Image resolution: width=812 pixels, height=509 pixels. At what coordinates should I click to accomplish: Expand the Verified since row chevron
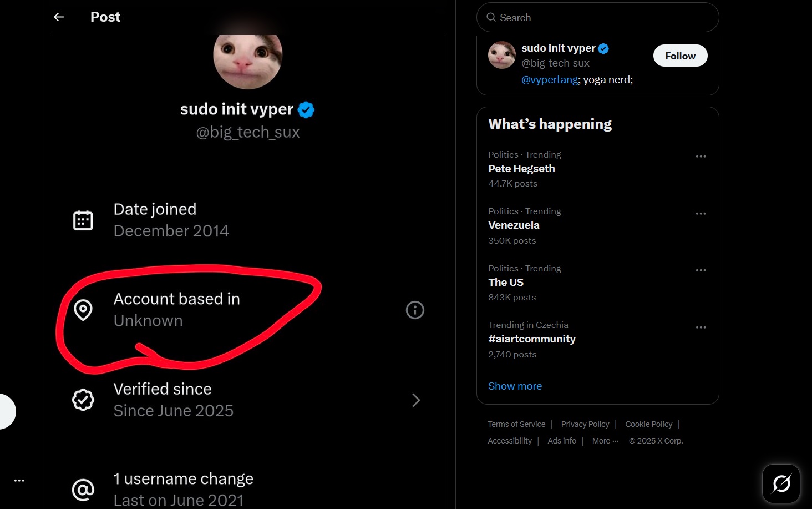pyautogui.click(x=416, y=400)
